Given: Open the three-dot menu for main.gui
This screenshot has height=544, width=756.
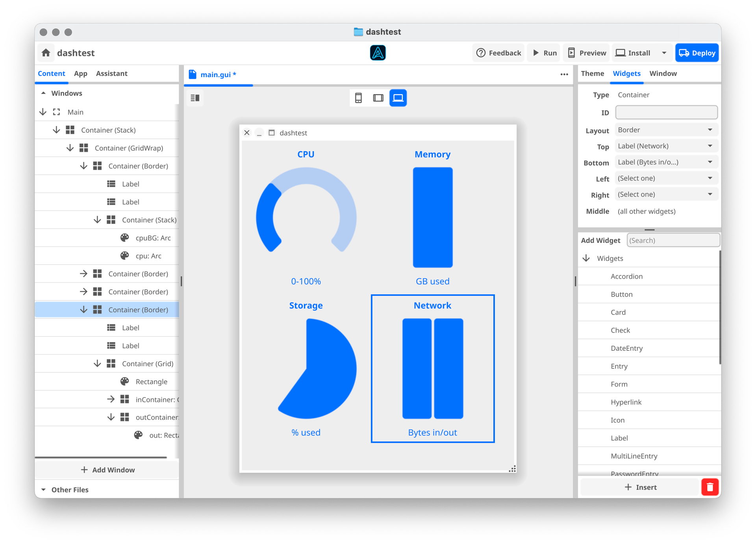Looking at the screenshot, I should coord(564,74).
